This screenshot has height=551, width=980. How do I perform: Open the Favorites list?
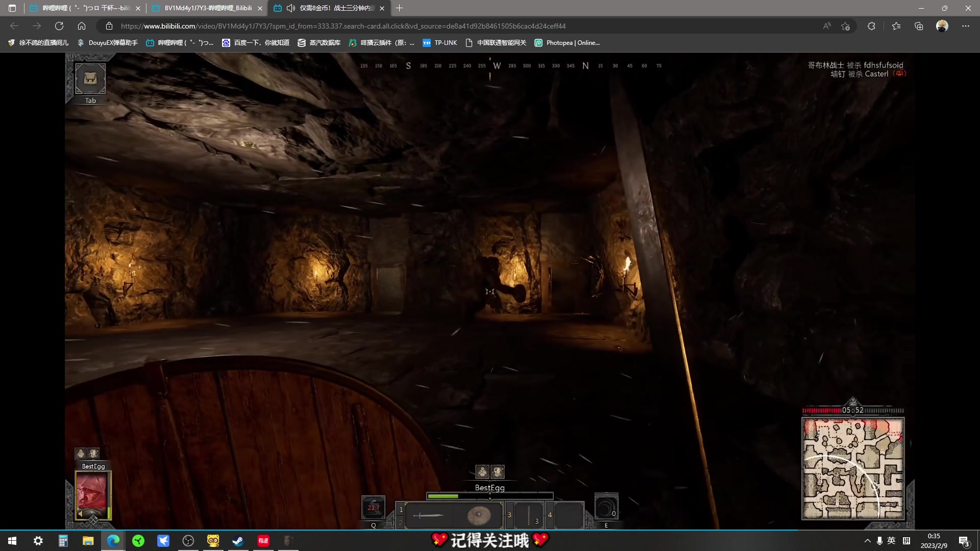(896, 26)
